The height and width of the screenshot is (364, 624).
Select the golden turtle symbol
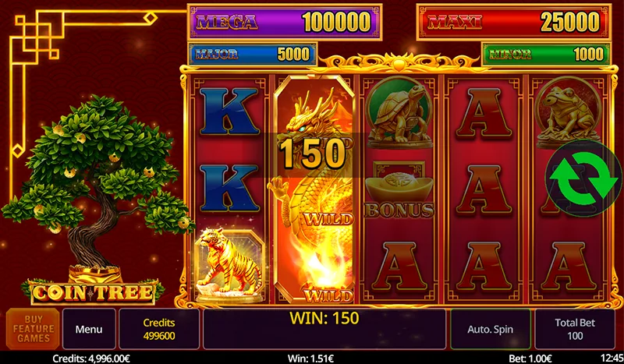[x=399, y=113]
